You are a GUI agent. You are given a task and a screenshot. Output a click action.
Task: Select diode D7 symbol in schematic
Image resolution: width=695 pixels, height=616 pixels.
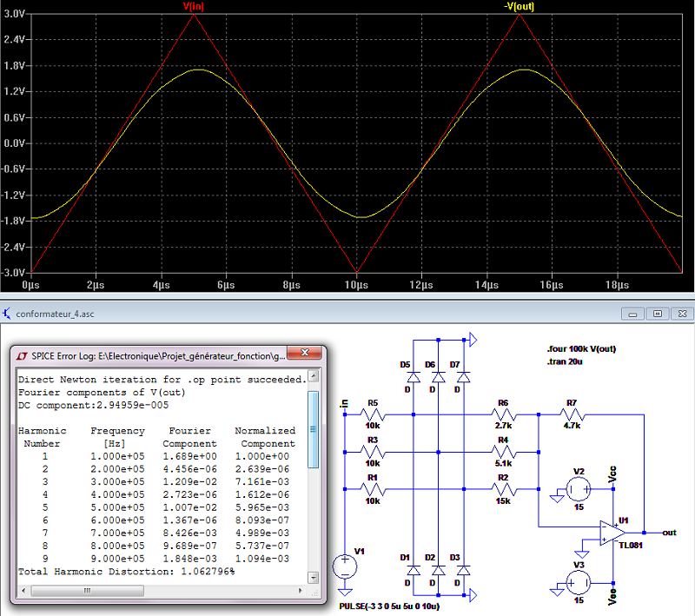463,377
